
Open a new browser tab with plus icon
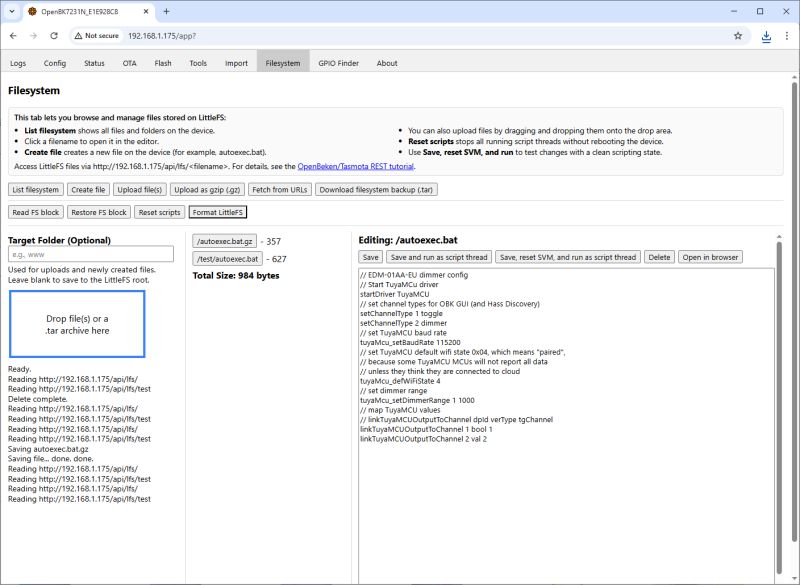point(166,13)
